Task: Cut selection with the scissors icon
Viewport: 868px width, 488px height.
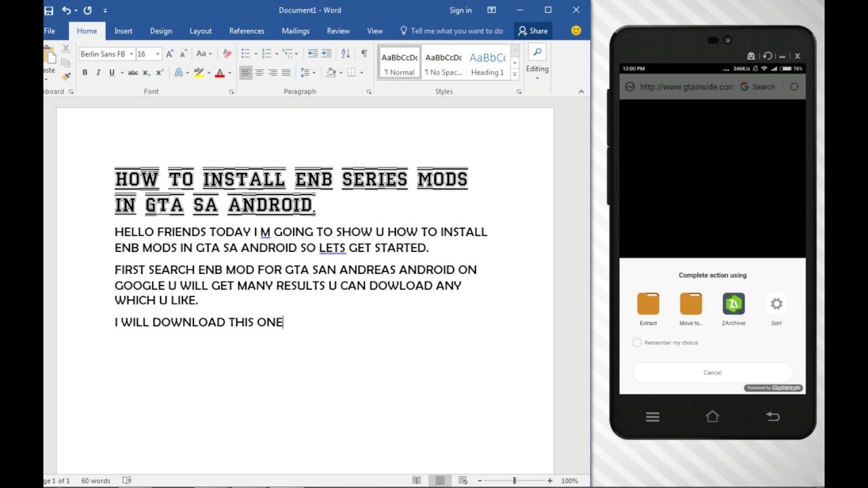Action: coord(66,49)
